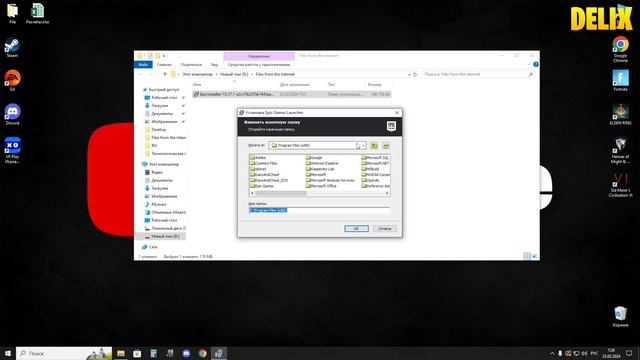The height and width of the screenshot is (360, 640).
Task: Click the folder name input field
Action: (319, 210)
